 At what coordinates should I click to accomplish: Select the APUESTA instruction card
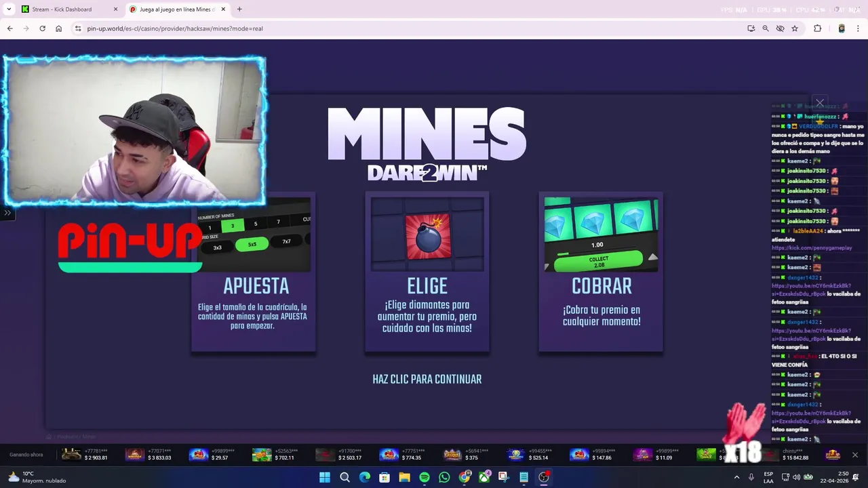[254, 272]
